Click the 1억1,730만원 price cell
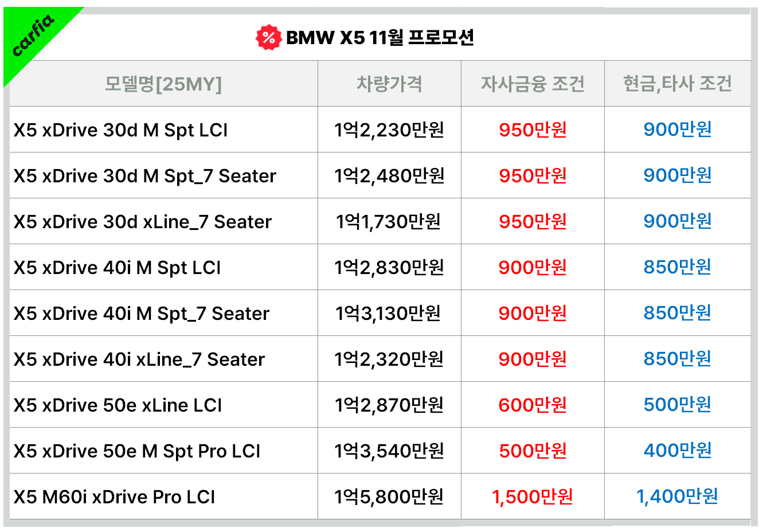763x532 pixels. [x=389, y=222]
